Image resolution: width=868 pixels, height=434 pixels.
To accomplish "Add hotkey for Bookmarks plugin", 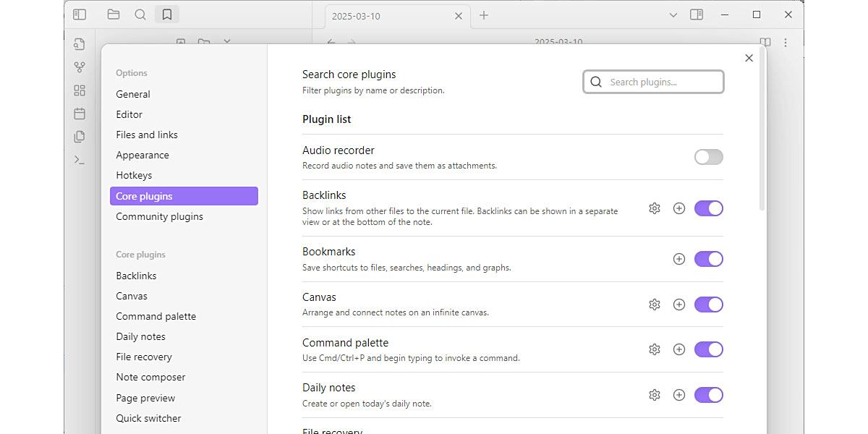I will pyautogui.click(x=678, y=259).
